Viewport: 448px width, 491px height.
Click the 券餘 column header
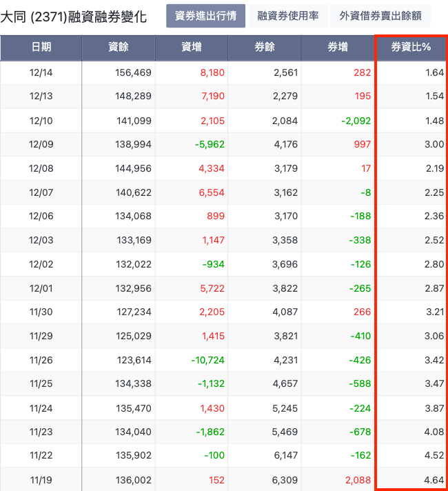(x=265, y=48)
